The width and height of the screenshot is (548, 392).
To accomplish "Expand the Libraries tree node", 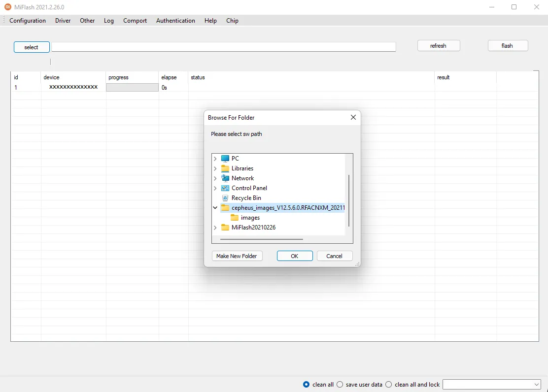I will pyautogui.click(x=215, y=168).
